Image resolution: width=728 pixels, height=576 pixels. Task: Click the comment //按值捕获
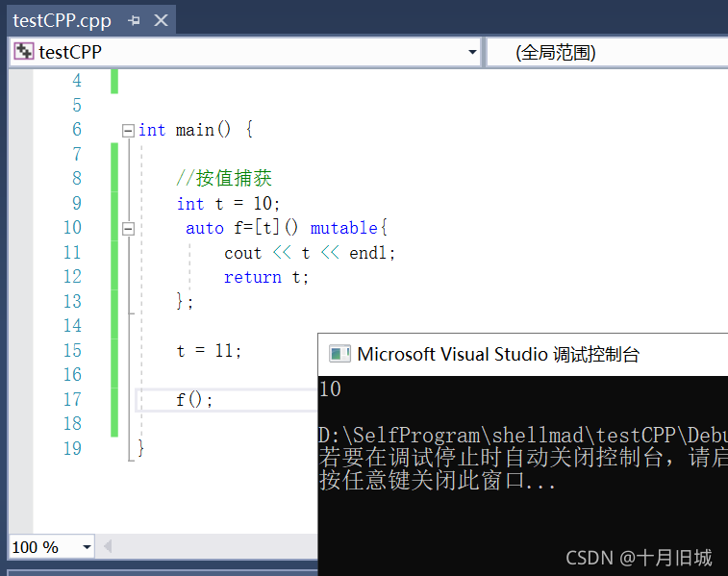tap(224, 178)
